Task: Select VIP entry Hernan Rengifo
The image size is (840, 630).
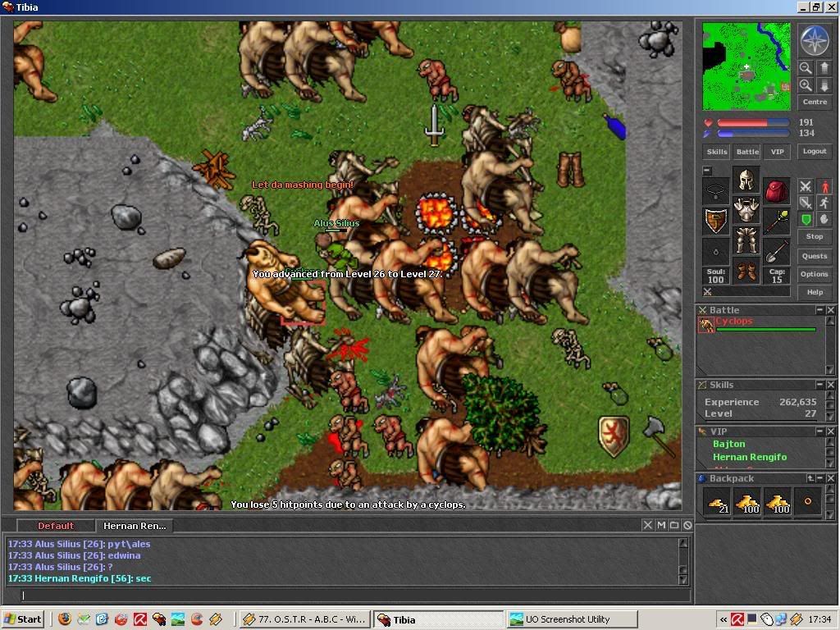Action: 750,457
